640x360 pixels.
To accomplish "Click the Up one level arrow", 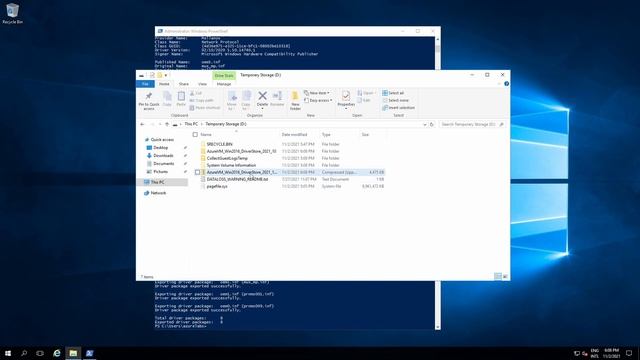I will click(x=167, y=124).
